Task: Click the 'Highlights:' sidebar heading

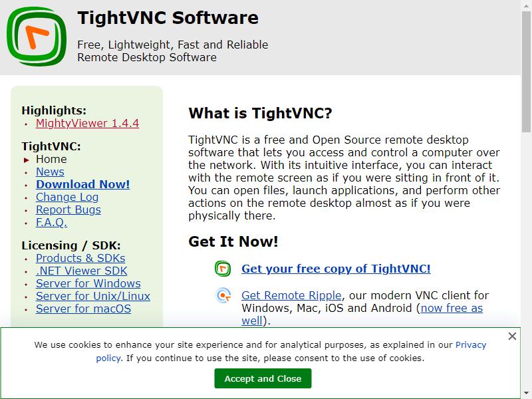Action: click(x=54, y=110)
